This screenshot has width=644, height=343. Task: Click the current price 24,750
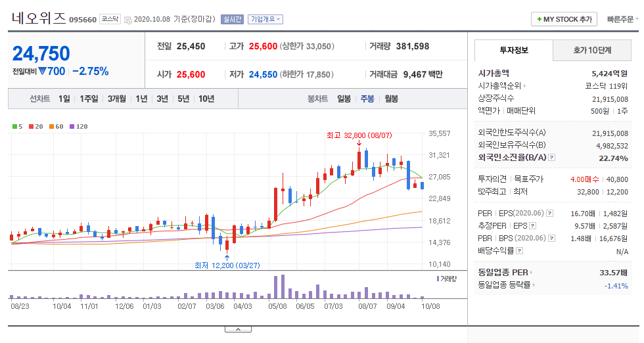tap(41, 53)
